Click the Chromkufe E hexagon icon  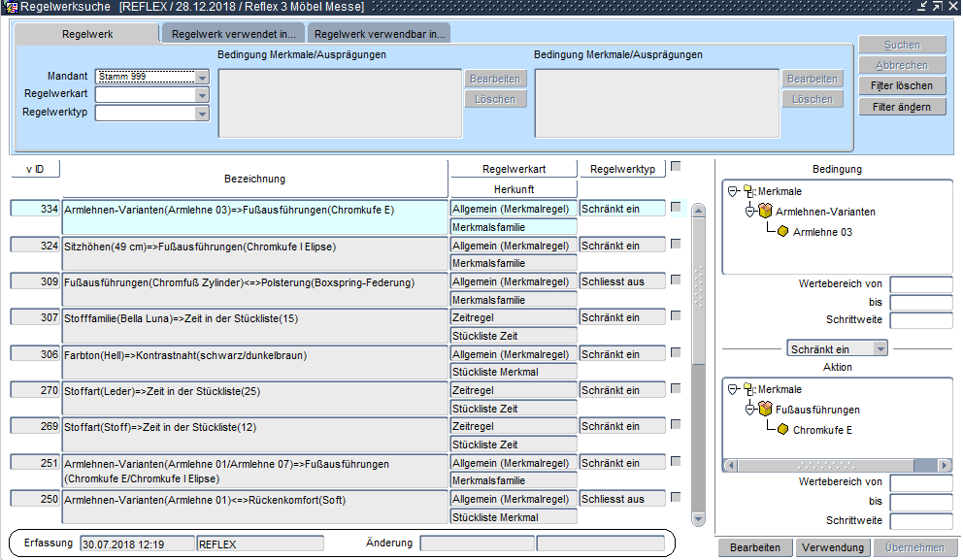pyautogui.click(x=782, y=430)
